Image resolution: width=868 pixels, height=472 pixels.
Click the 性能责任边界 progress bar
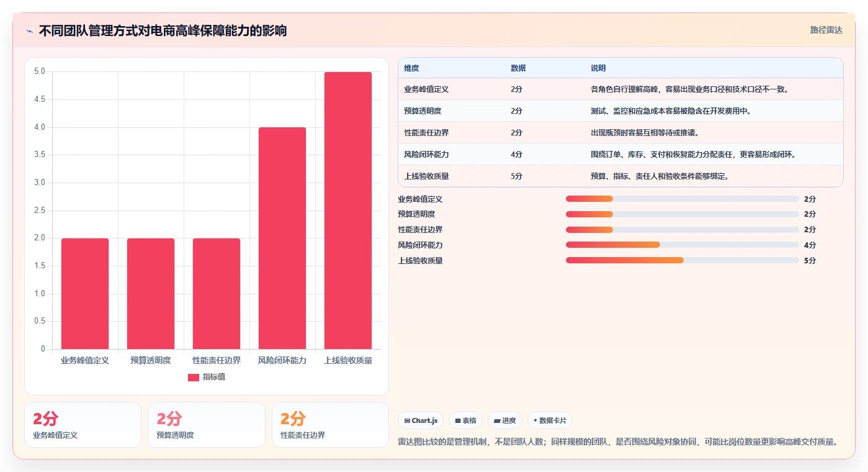click(682, 230)
